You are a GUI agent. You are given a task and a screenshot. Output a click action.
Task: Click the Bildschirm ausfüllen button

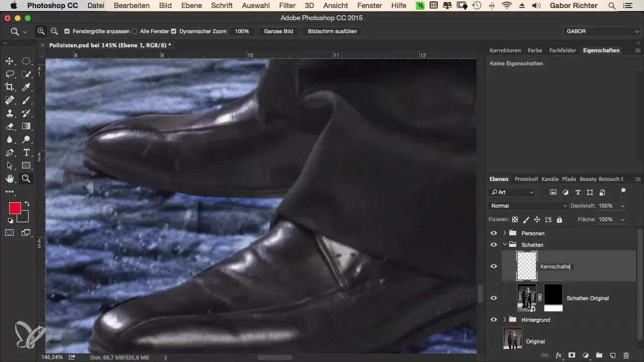tap(332, 31)
